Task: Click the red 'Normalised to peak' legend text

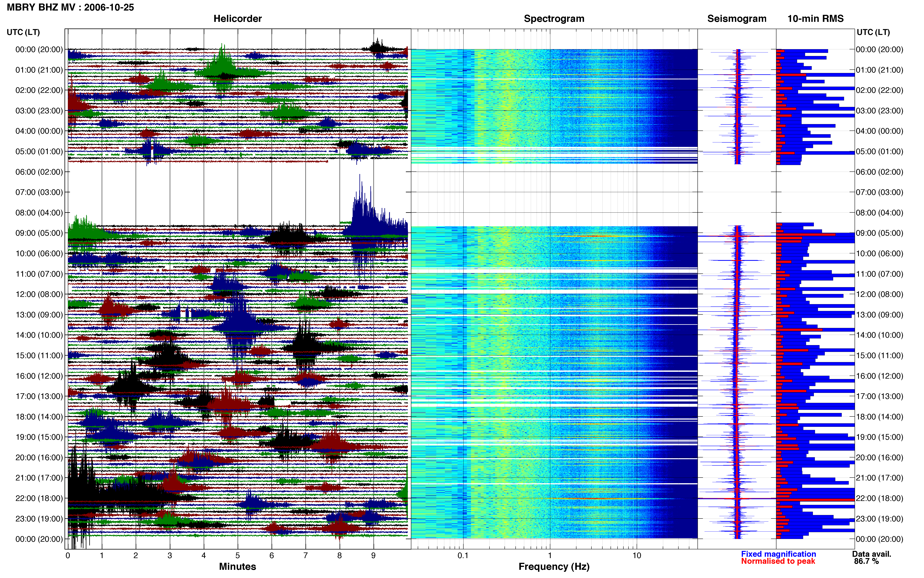Action: tap(778, 561)
